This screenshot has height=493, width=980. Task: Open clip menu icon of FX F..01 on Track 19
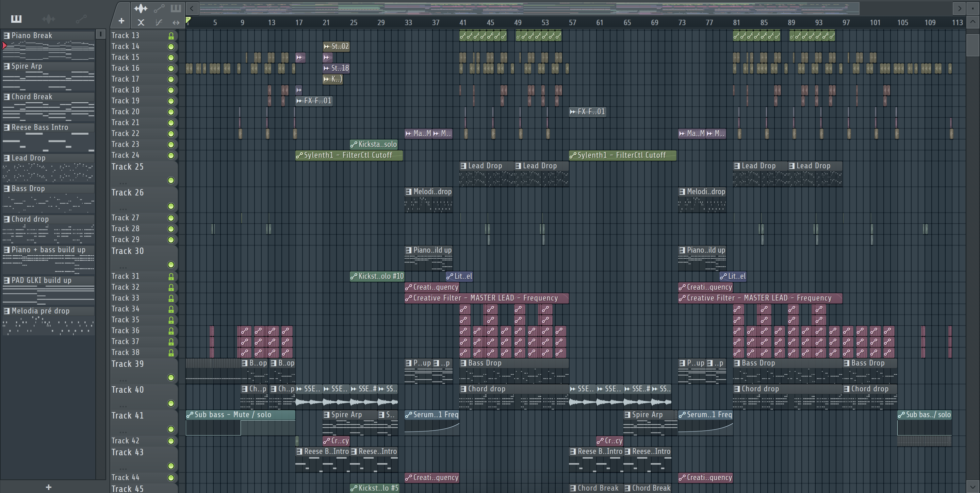(299, 101)
